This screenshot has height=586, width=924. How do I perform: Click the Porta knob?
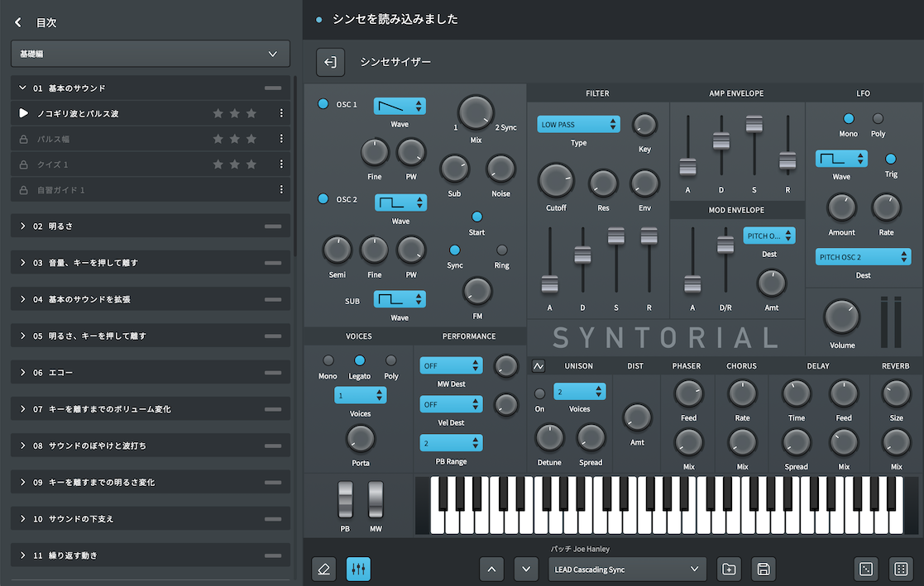coord(360,439)
